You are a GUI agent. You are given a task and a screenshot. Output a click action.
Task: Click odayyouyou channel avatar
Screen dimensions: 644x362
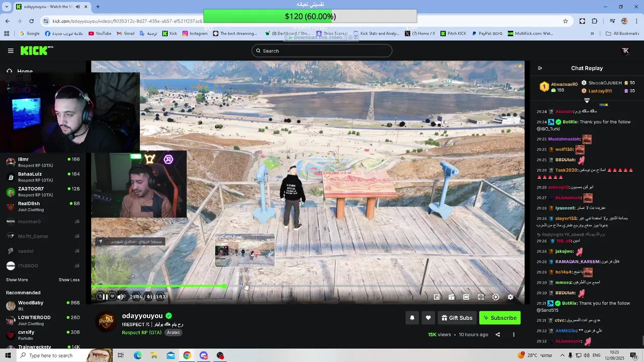(x=106, y=322)
